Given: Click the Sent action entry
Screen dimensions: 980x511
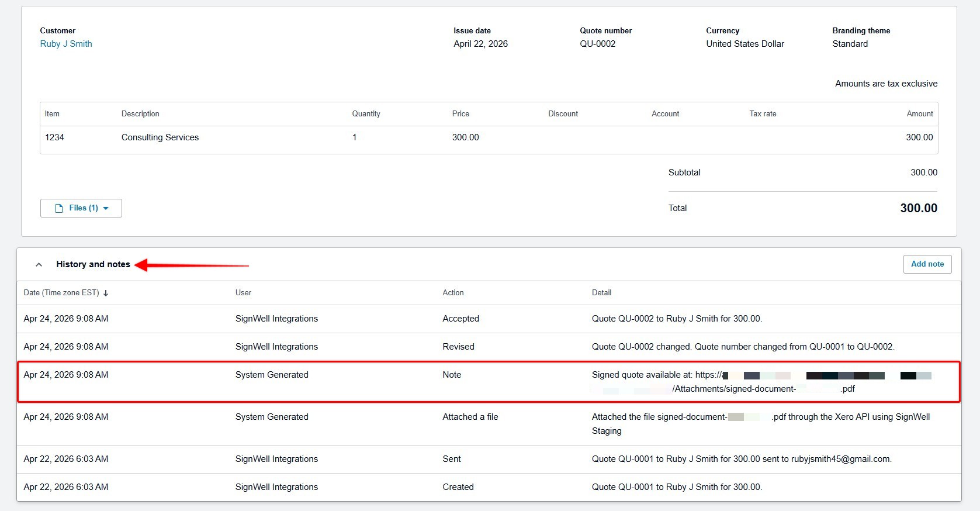Looking at the screenshot, I should [x=452, y=459].
